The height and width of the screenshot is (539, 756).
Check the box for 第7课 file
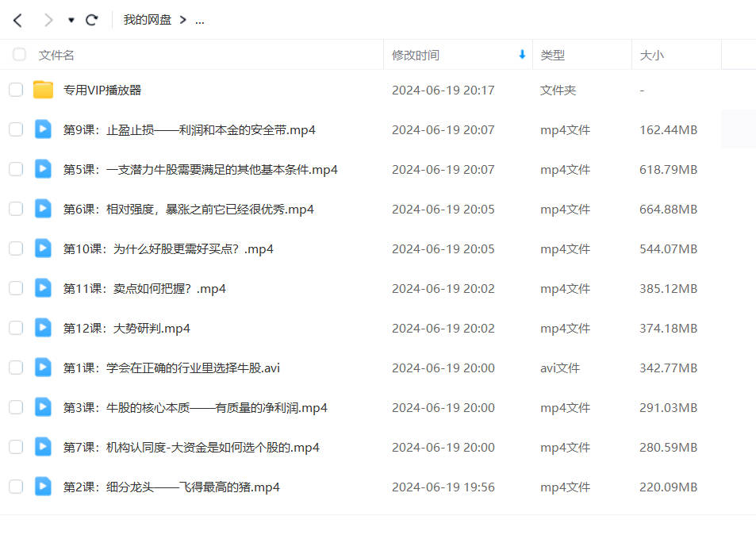pos(16,447)
